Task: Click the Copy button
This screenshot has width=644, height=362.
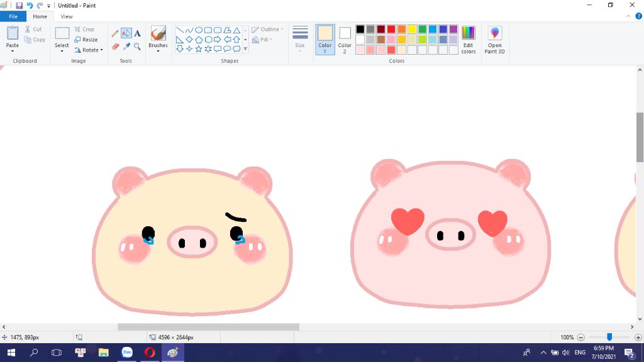Action: (x=35, y=40)
